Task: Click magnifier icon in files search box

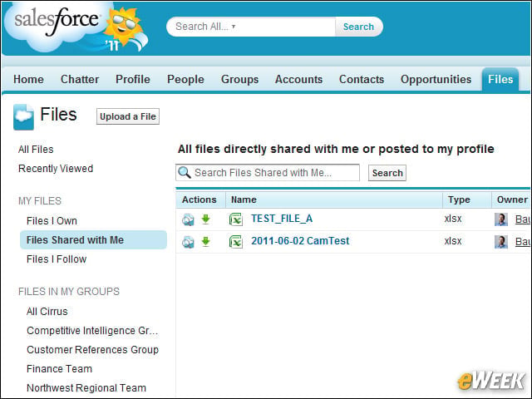Action: (x=185, y=172)
